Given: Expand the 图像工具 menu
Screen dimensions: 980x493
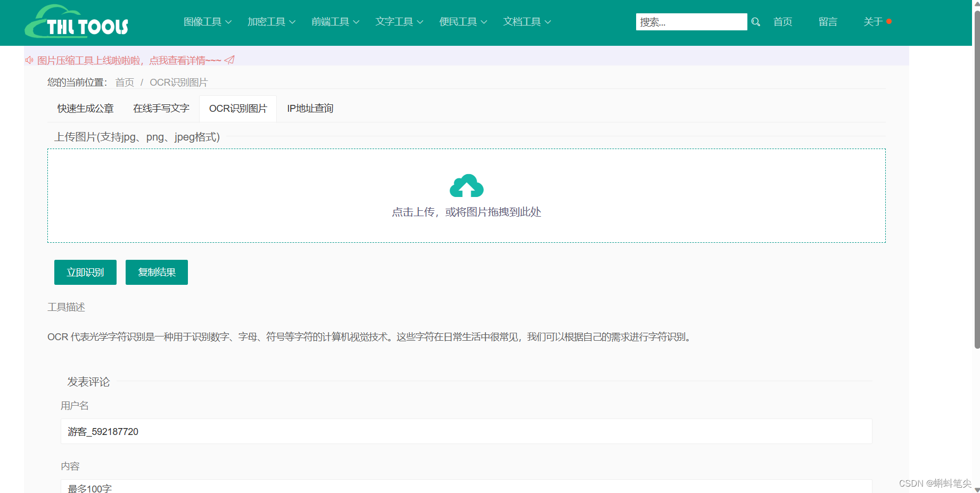Looking at the screenshot, I should 208,22.
